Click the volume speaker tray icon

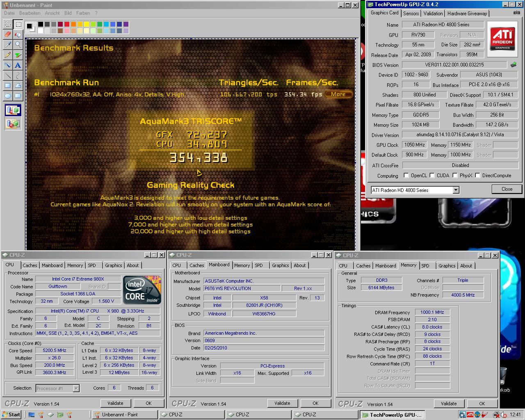click(503, 415)
